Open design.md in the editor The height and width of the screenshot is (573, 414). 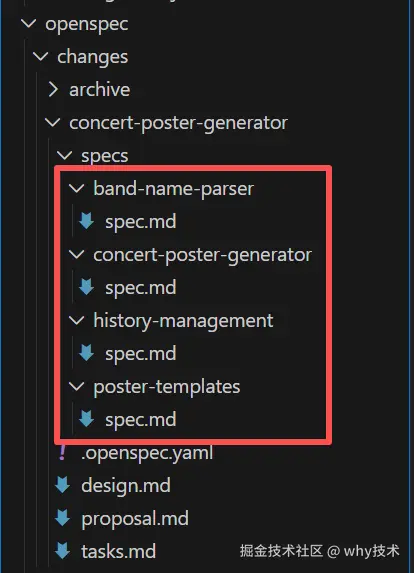pos(126,486)
